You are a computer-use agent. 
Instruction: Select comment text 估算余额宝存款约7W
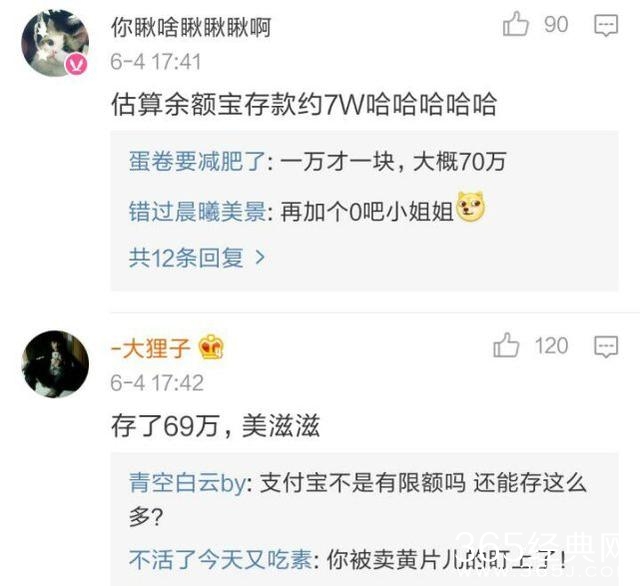click(x=237, y=104)
